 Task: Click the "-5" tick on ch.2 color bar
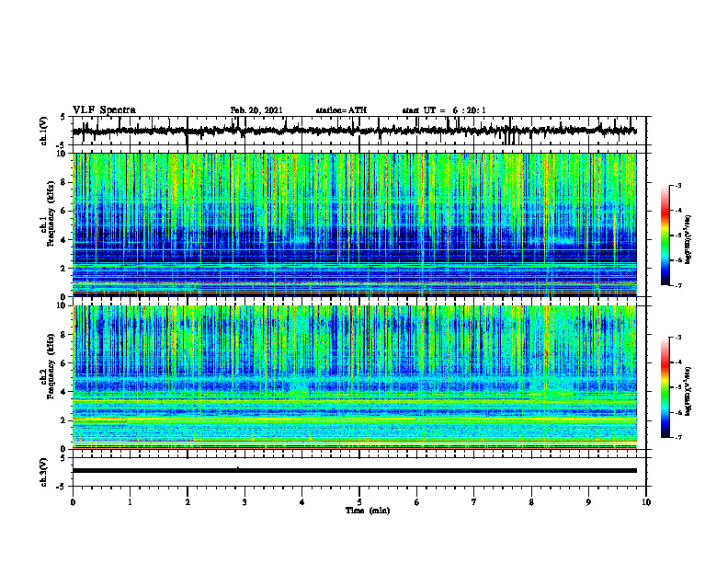[x=677, y=387]
